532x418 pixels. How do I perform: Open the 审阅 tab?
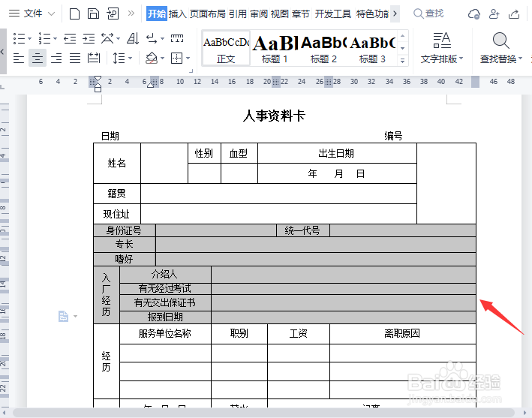click(x=259, y=14)
